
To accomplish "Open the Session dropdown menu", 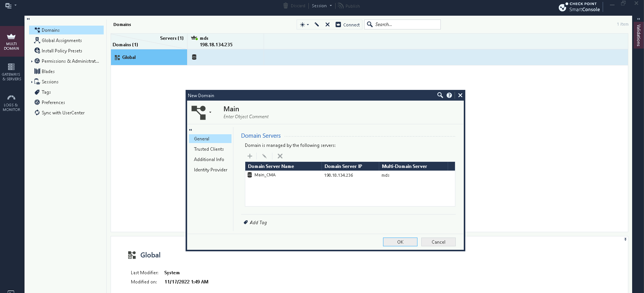I will click(x=322, y=6).
